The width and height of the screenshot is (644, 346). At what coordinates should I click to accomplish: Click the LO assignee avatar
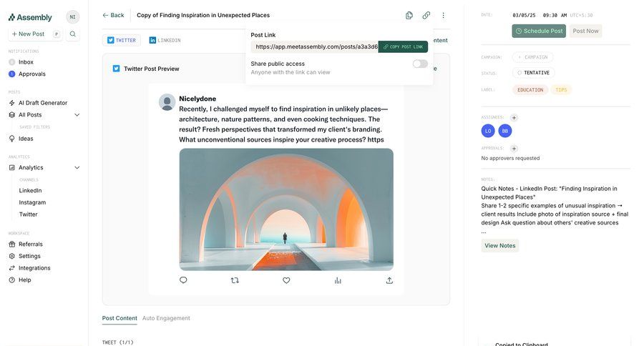[488, 131]
